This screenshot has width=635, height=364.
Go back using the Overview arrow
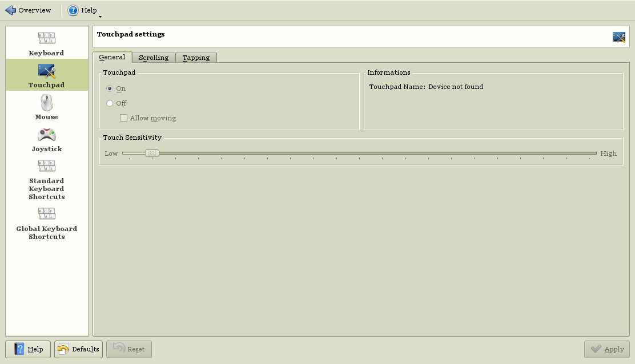click(x=11, y=10)
